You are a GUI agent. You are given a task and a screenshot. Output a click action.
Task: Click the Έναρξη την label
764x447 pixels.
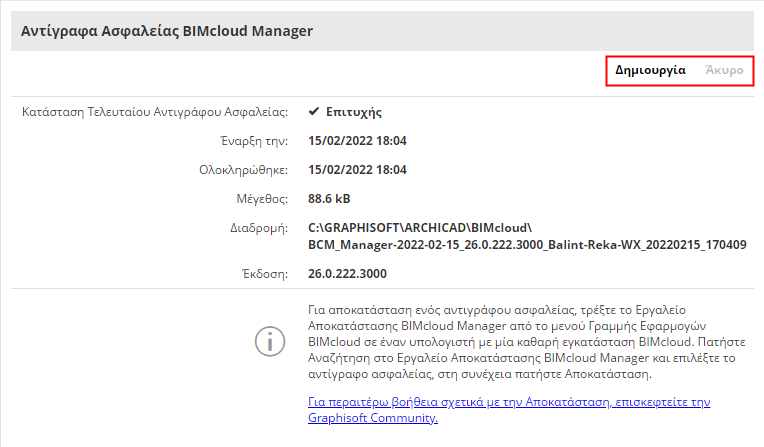coord(254,141)
